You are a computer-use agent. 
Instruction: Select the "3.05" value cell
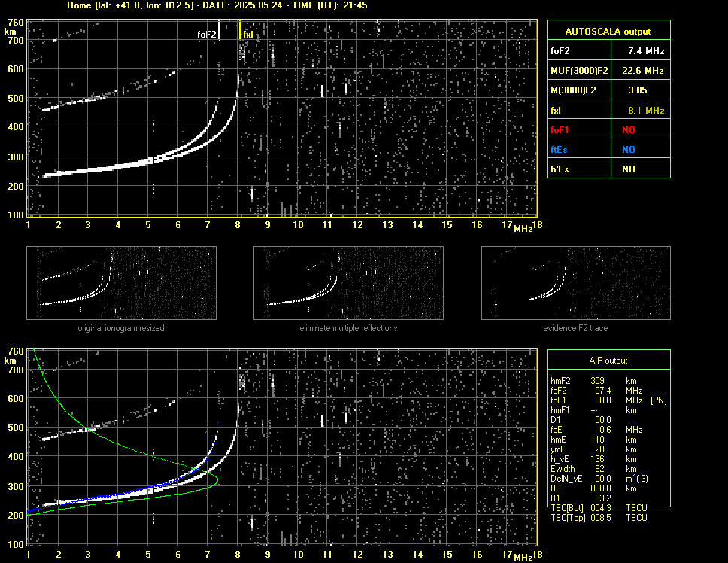638,90
